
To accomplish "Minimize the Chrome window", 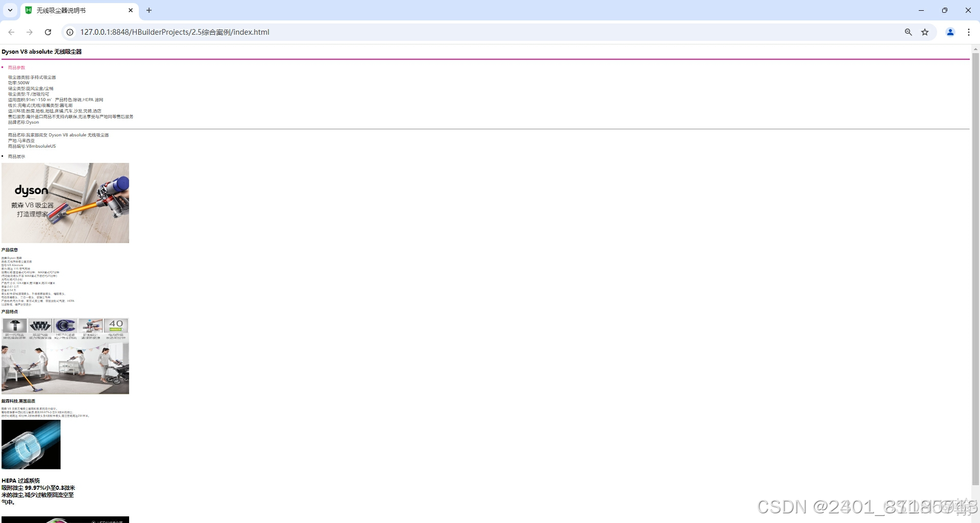I will [921, 10].
